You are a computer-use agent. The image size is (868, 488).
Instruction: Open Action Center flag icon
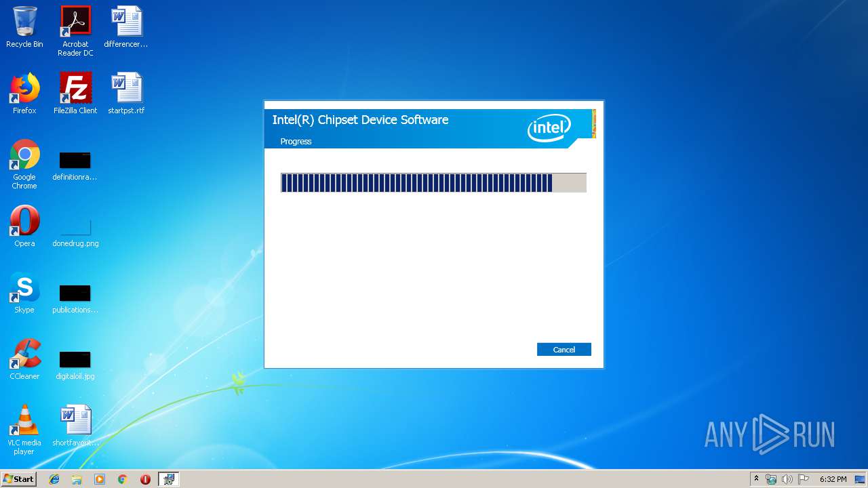point(803,479)
